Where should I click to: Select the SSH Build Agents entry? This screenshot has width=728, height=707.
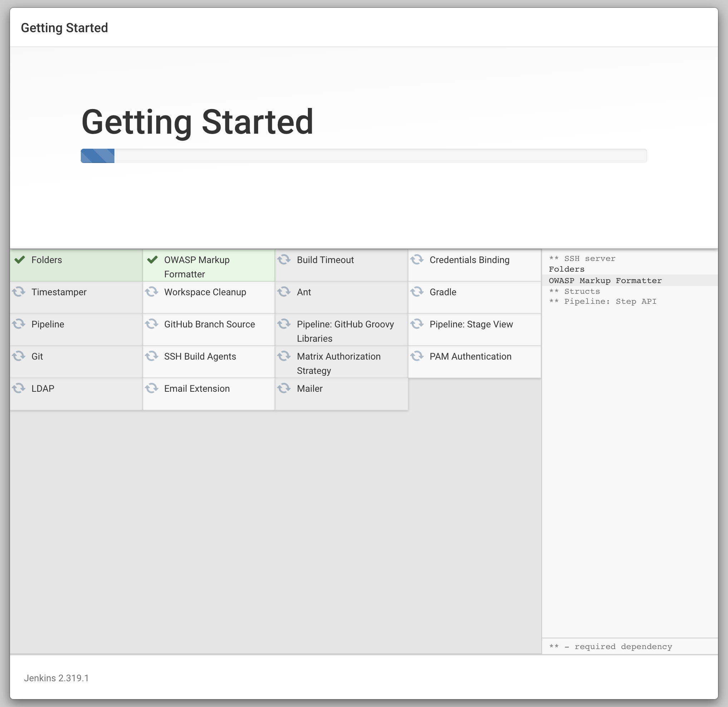pyautogui.click(x=200, y=356)
